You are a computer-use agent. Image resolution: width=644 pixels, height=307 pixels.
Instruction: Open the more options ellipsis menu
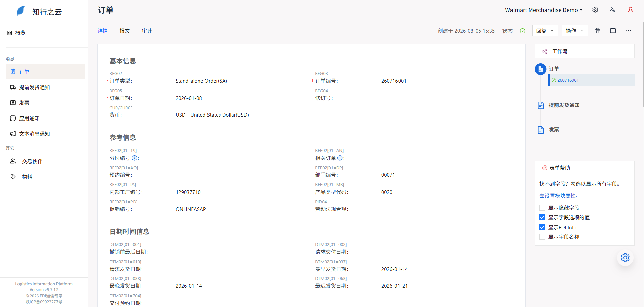tap(629, 31)
